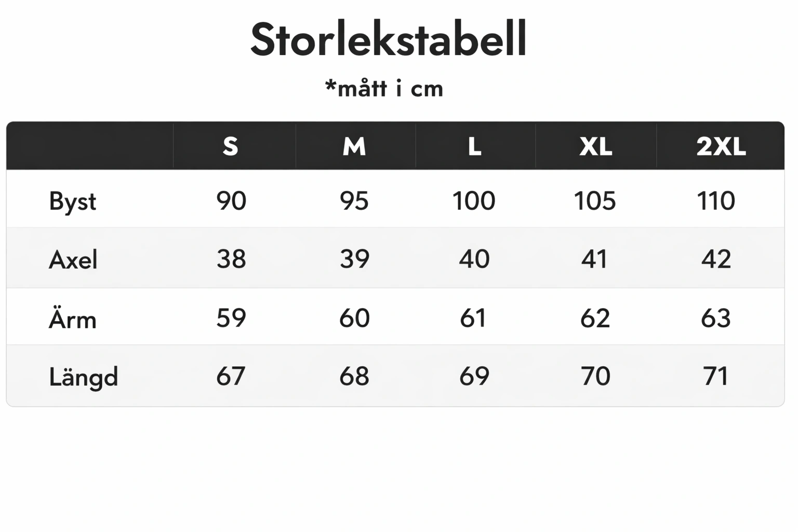Click the L column header
The height and width of the screenshot is (532, 798).
pos(474,147)
